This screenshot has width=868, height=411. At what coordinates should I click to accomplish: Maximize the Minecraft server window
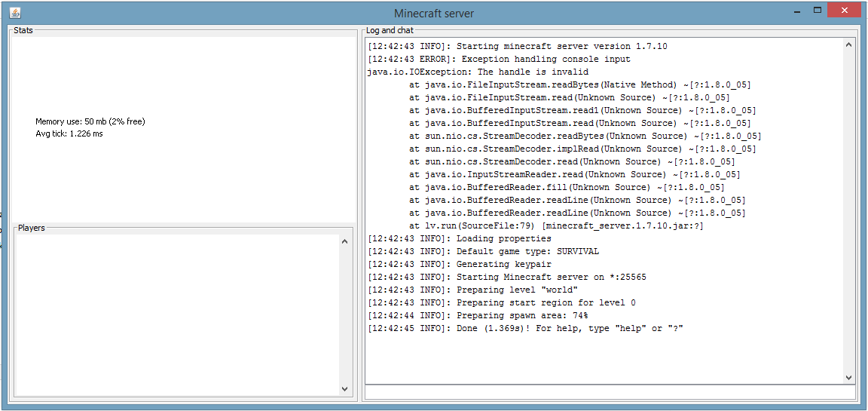coord(817,11)
